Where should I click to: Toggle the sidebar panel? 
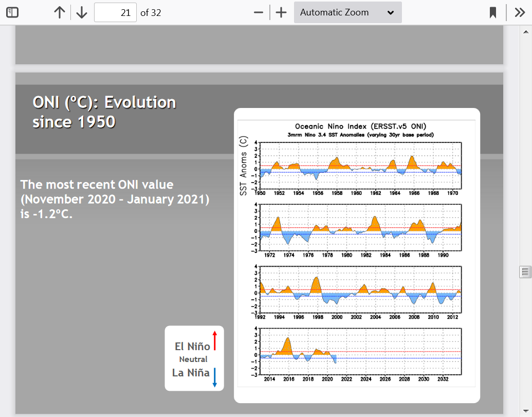(x=12, y=12)
